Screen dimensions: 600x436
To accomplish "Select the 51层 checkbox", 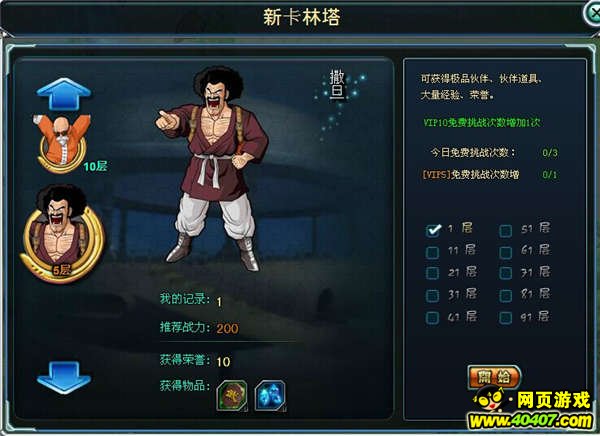I will (x=505, y=231).
